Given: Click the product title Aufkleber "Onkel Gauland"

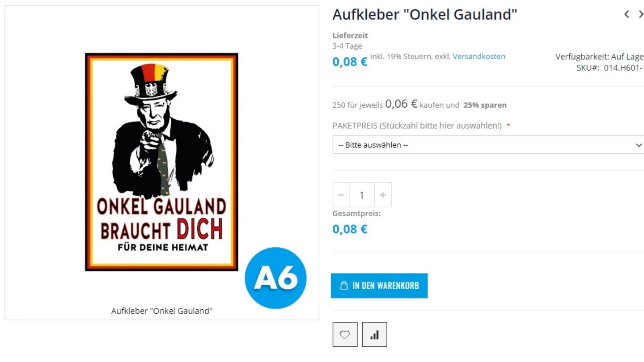Looking at the screenshot, I should [425, 15].
